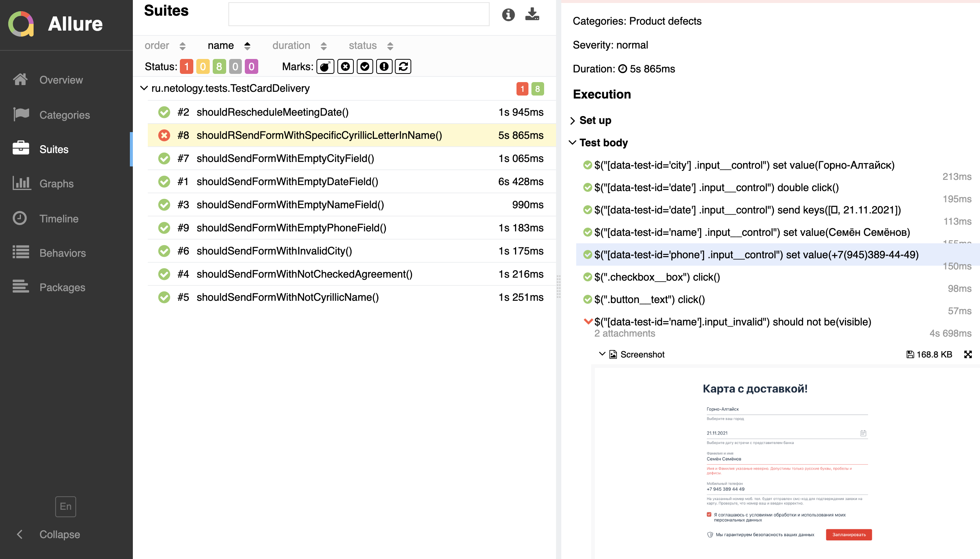Click the Allure logo icon
This screenshot has height=559, width=980.
click(21, 24)
